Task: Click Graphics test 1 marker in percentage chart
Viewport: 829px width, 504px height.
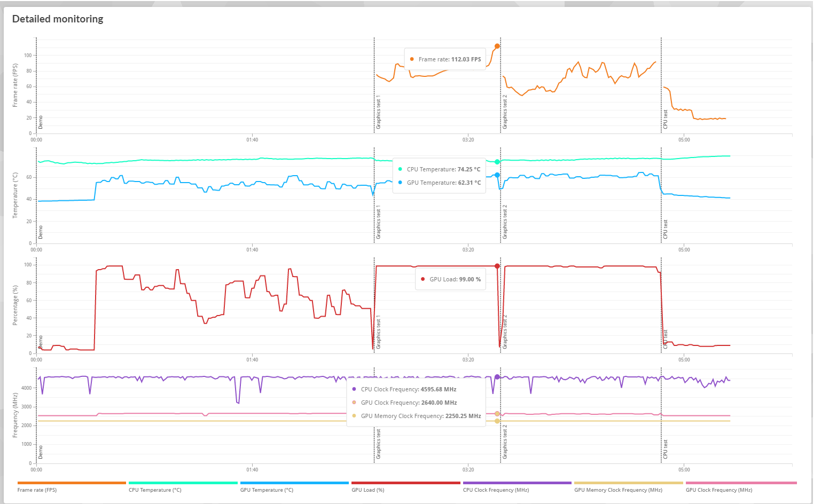Action: (x=378, y=332)
